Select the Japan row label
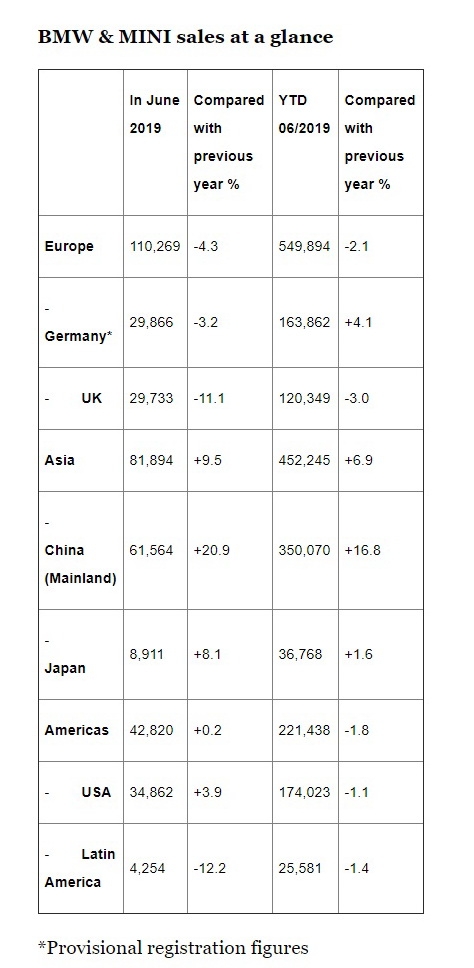The height and width of the screenshot is (968, 474). (65, 669)
